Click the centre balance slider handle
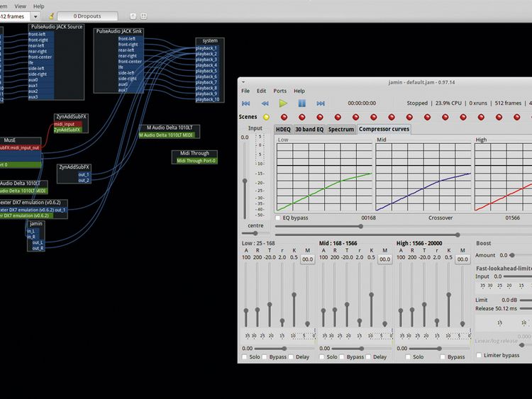 click(x=255, y=233)
